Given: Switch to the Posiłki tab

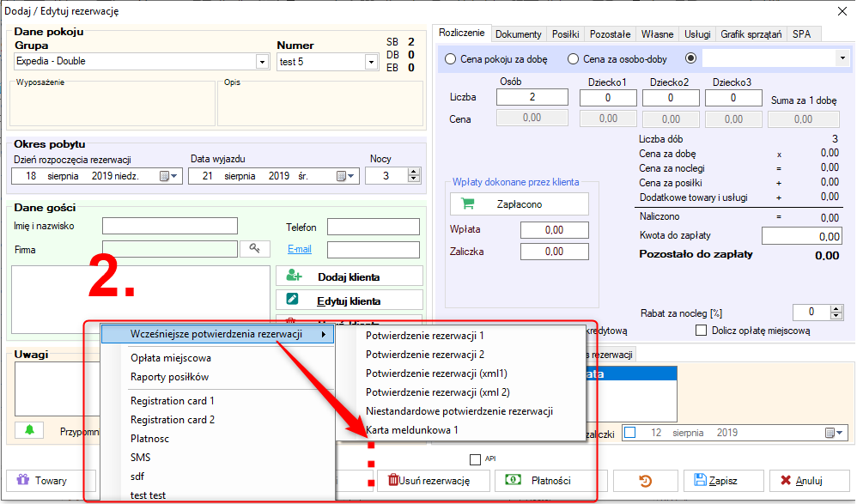Looking at the screenshot, I should (565, 33).
